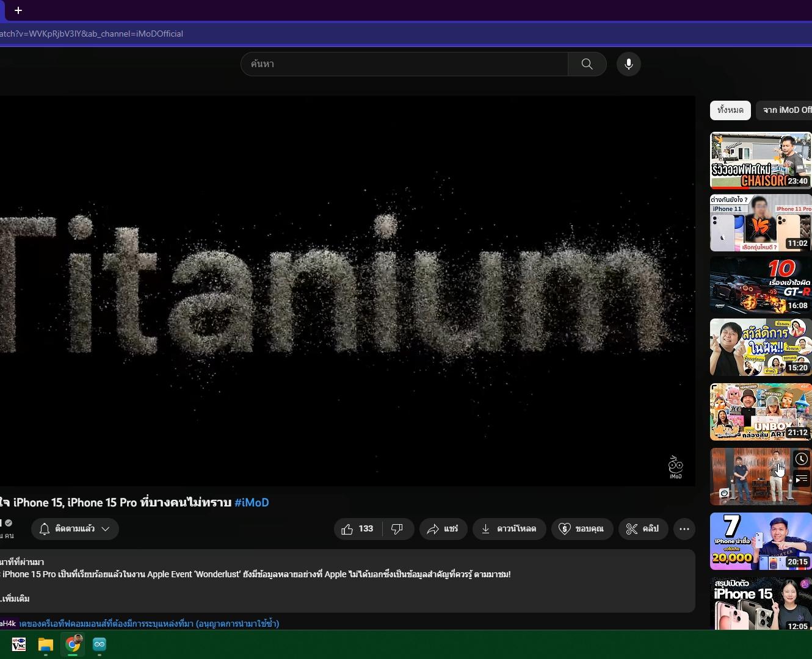
Task: Open the CHAISORN office review thumbnail
Action: pyautogui.click(x=761, y=160)
